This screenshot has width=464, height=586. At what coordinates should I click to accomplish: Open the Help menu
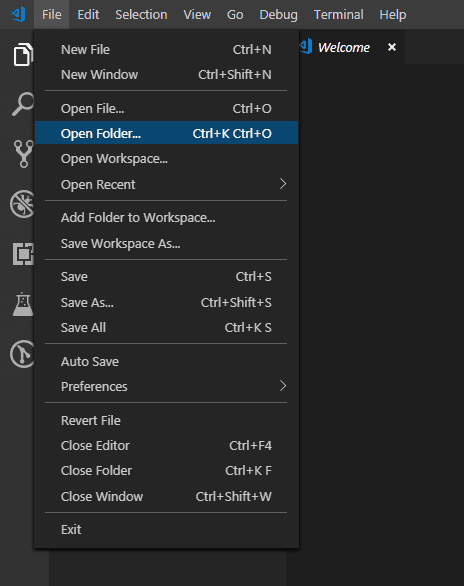(393, 15)
